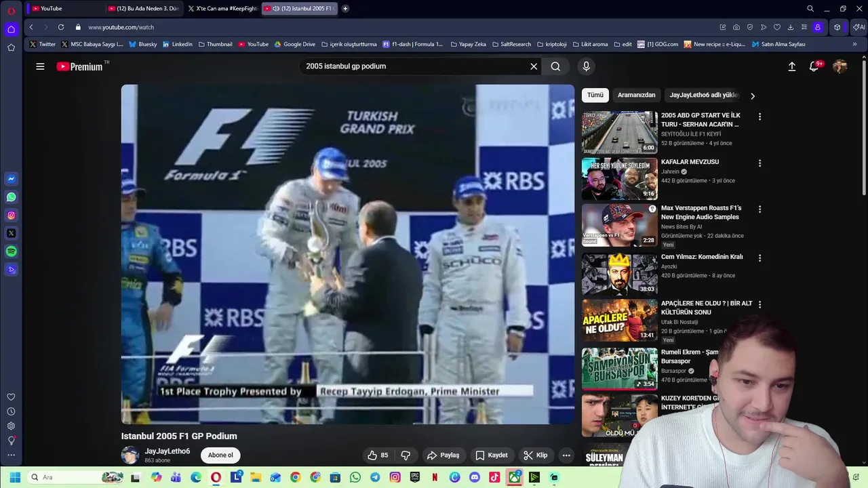Subscribe using the Abone ol button
The image size is (868, 488).
[220, 455]
